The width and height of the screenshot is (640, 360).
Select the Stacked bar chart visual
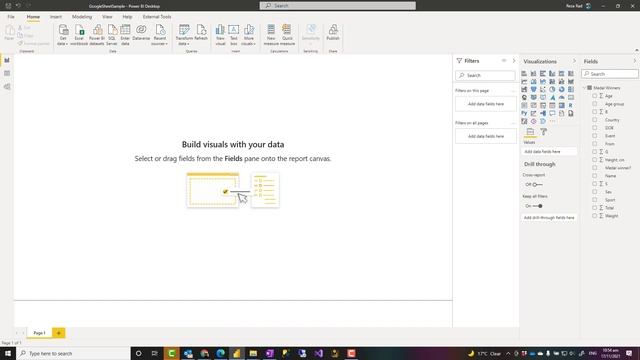524,73
